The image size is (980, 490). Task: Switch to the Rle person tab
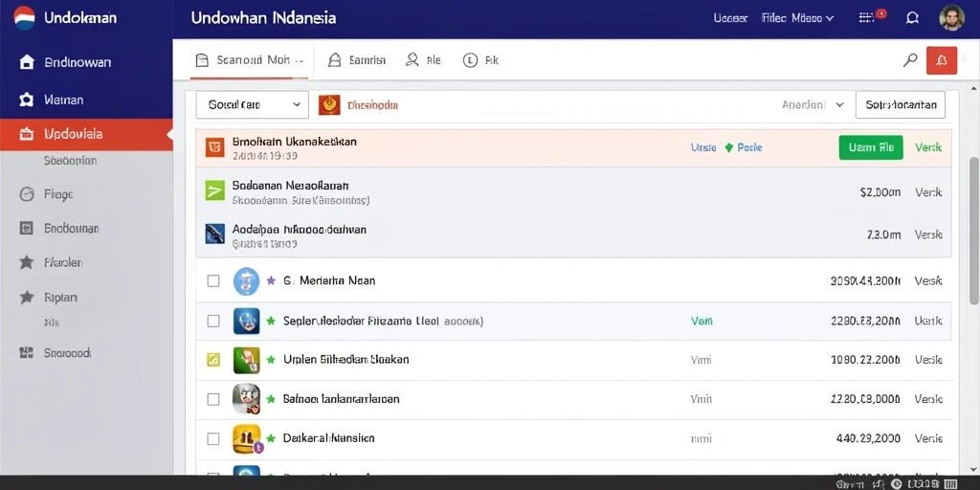coord(423,60)
